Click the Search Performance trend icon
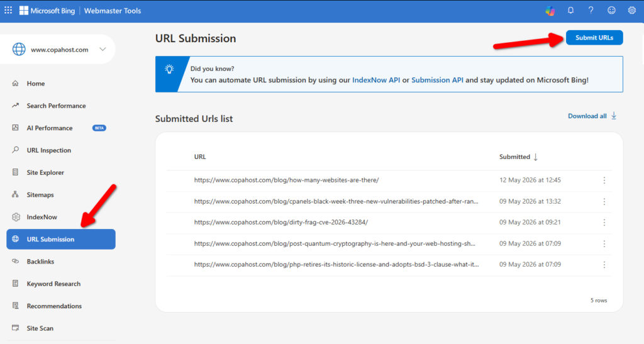644x344 pixels. [x=15, y=106]
